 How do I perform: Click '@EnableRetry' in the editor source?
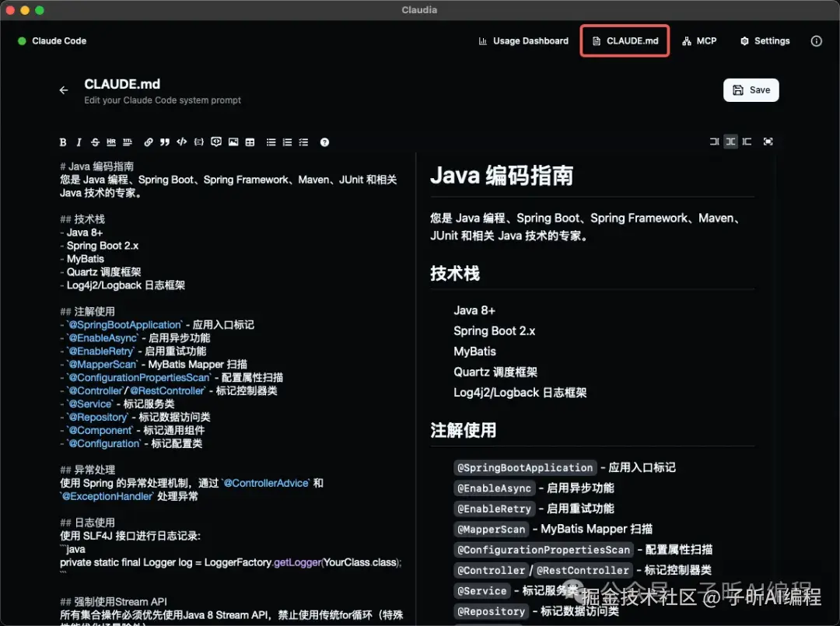click(x=101, y=351)
